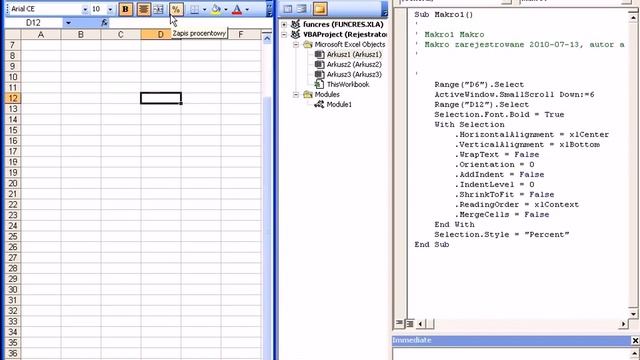
Task: Click View Object icon in Project Explorer
Action: click(x=302, y=9)
